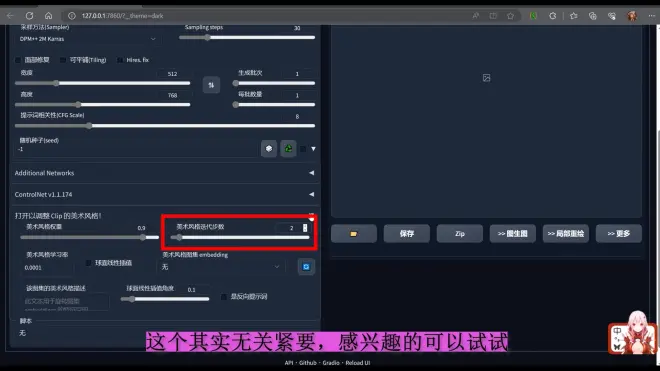Adjust the aesthetic steps slider

pyautogui.click(x=240, y=238)
